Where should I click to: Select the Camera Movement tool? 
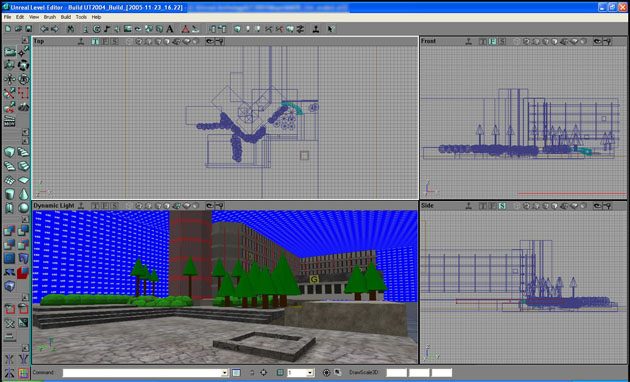10,51
